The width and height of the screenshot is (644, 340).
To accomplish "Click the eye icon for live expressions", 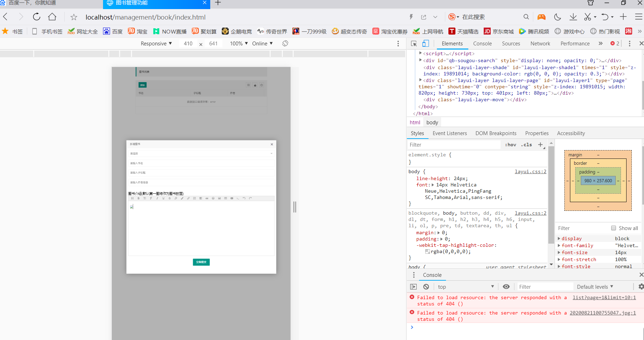I will pos(506,287).
